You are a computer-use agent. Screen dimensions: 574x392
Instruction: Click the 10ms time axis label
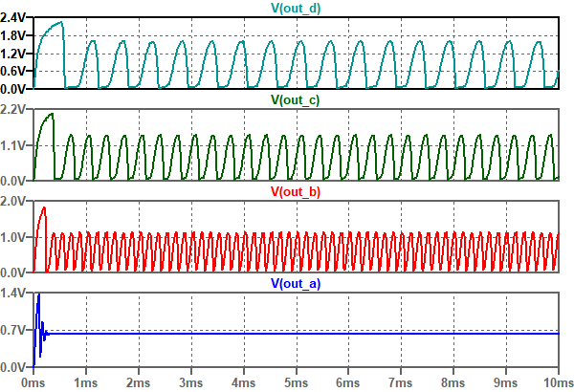coord(557,381)
